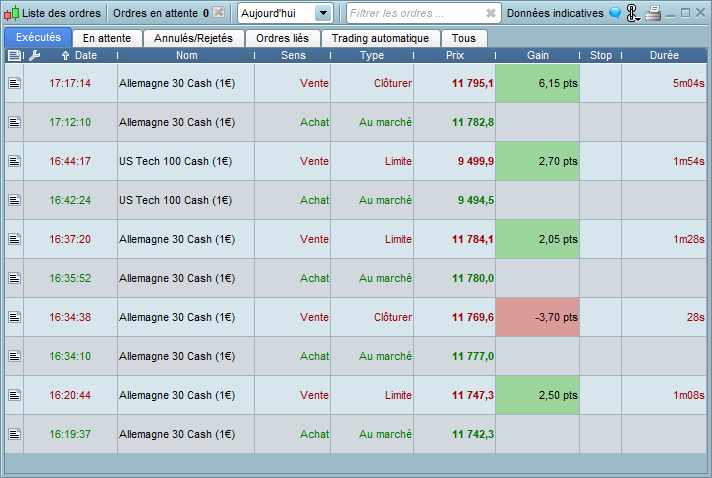The image size is (712, 478).
Task: Click the details column header icon
Action: (x=14, y=55)
